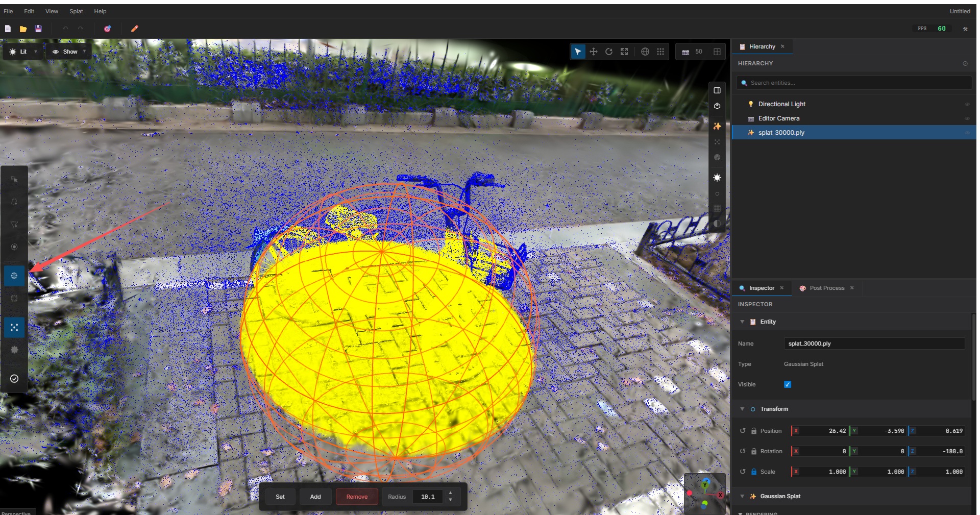Select the Scale tool
The width and height of the screenshot is (980, 515).
(x=624, y=51)
